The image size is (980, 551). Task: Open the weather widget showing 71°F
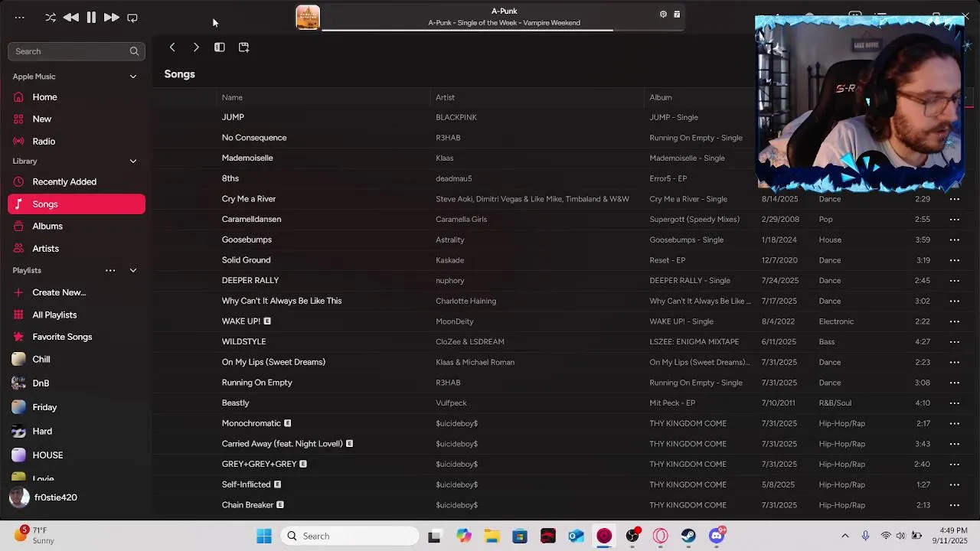pyautogui.click(x=34, y=536)
